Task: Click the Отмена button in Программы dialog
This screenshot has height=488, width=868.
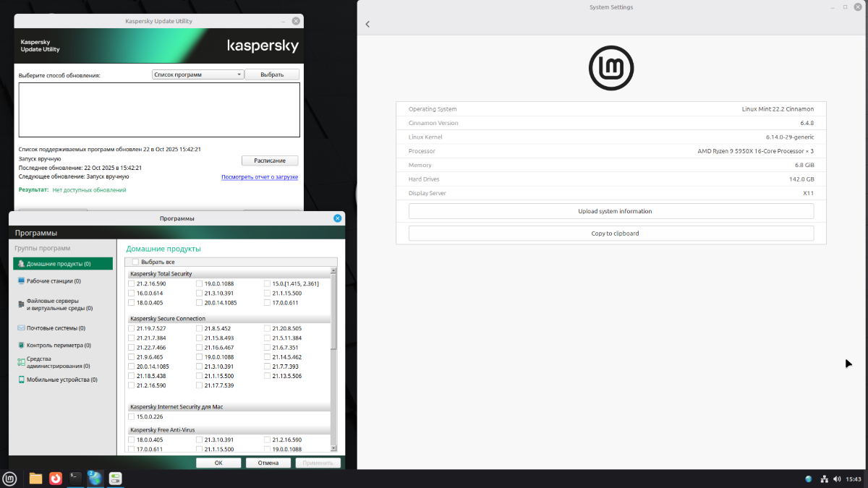Action: (x=268, y=463)
